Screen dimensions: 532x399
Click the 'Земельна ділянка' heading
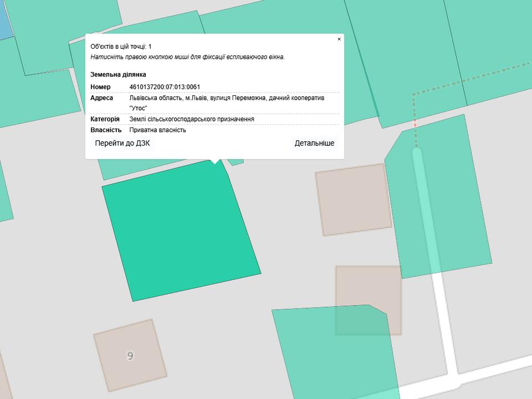[118, 74]
